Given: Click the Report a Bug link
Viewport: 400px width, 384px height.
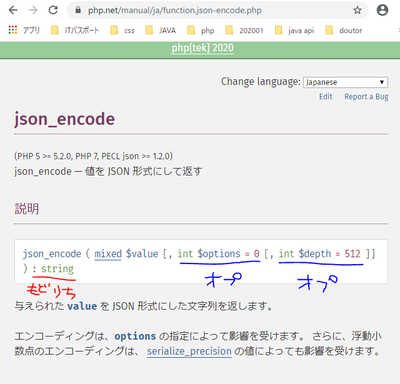Looking at the screenshot, I should [x=366, y=97].
